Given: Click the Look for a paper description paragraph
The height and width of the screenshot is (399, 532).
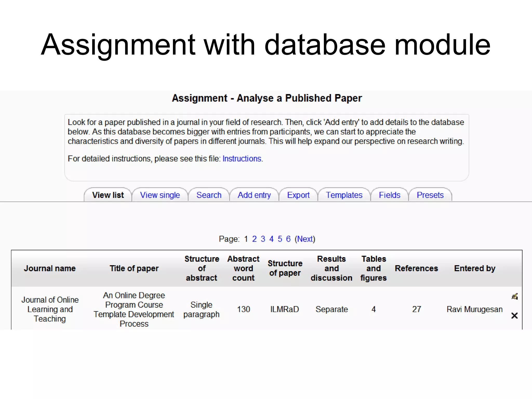Looking at the screenshot, I should click(x=266, y=132).
